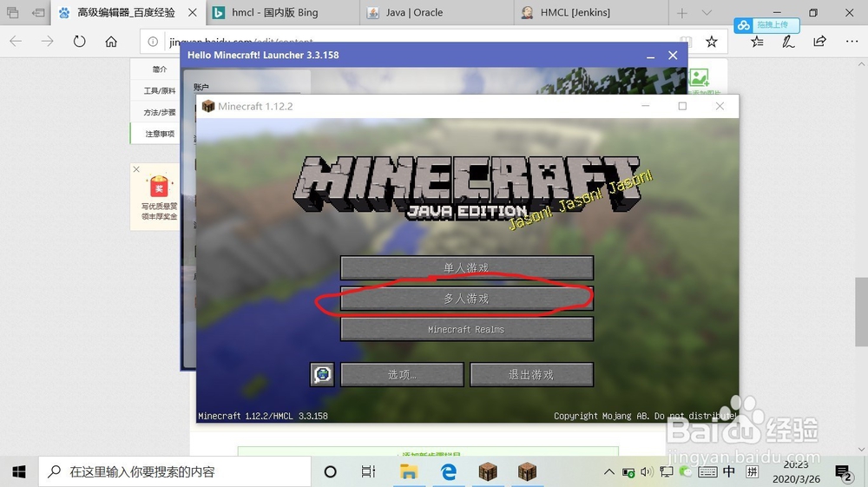
Task: Show hidden system tray icons
Action: click(x=609, y=472)
